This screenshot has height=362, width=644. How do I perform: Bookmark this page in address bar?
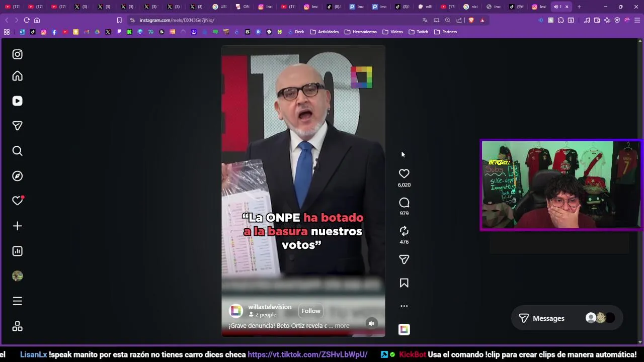pyautogui.click(x=119, y=20)
